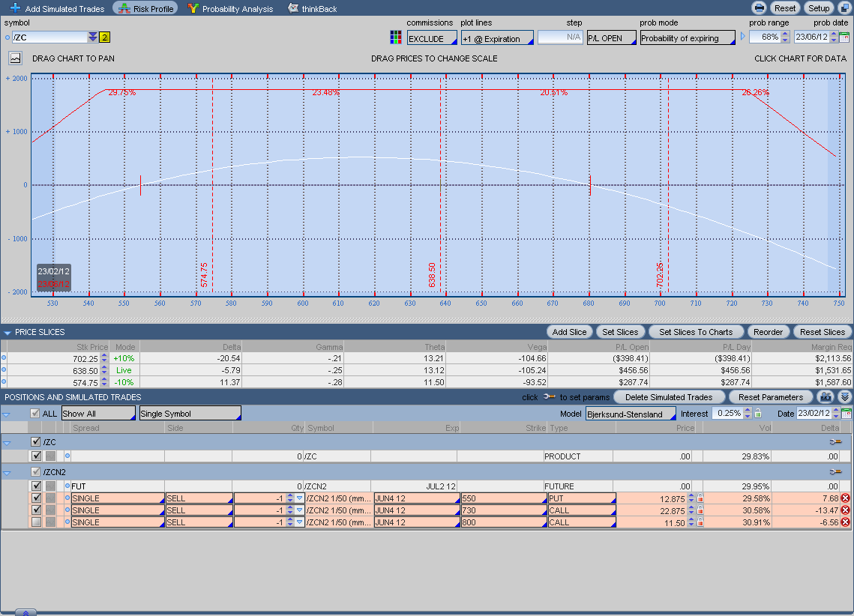This screenshot has width=854, height=616.
Task: Delete the 800 CALL row via red X
Action: [x=845, y=522]
